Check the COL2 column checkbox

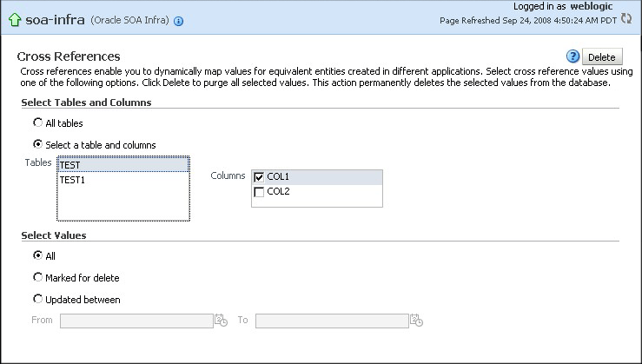point(259,192)
